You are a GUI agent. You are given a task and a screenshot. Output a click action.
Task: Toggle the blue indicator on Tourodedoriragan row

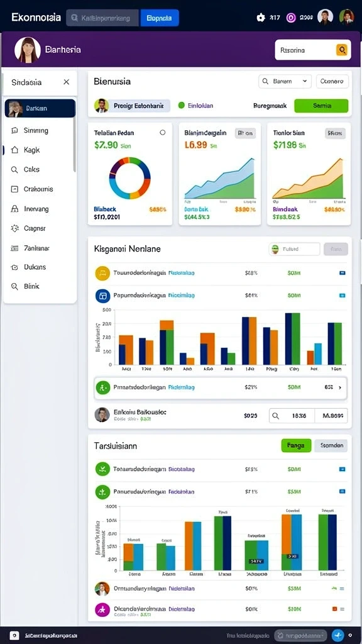click(343, 273)
